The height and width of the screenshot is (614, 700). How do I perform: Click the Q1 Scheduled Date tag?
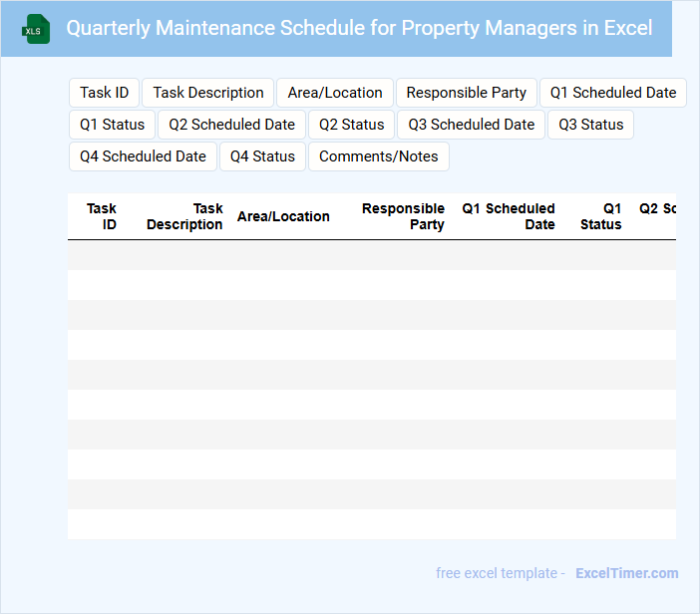tap(613, 93)
